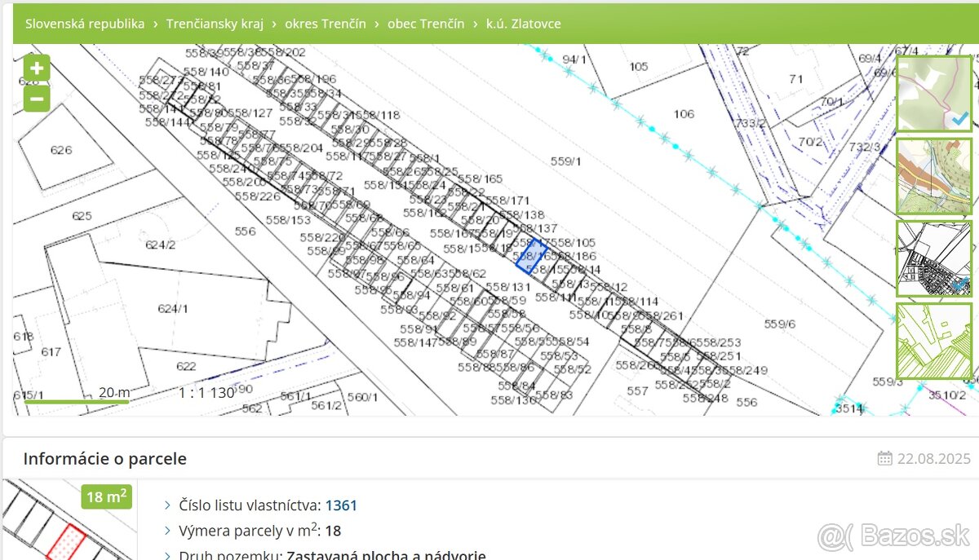Expand the Výmera parcely row arrow
The width and height of the screenshot is (979, 560).
tap(167, 531)
